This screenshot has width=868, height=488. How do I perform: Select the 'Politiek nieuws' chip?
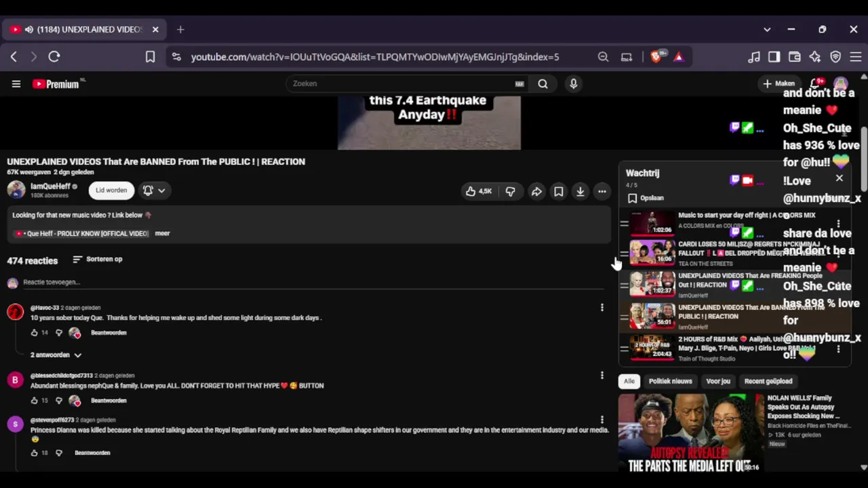670,381
